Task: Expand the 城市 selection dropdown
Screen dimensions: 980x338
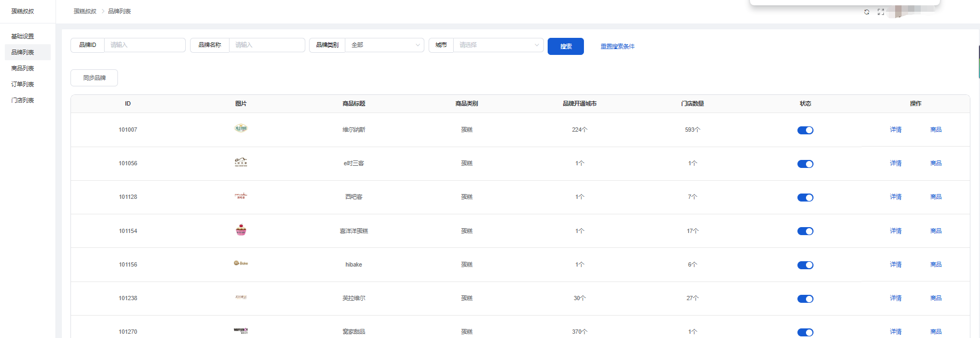Action: click(497, 45)
